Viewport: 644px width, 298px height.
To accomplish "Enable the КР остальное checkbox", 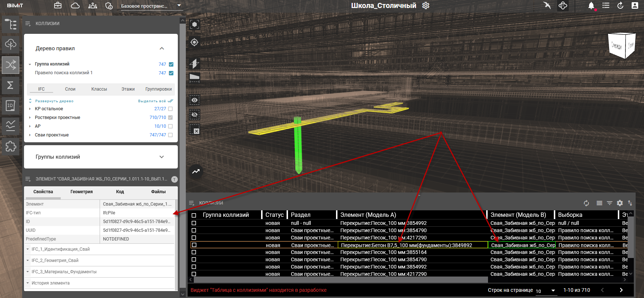I will coord(171,109).
